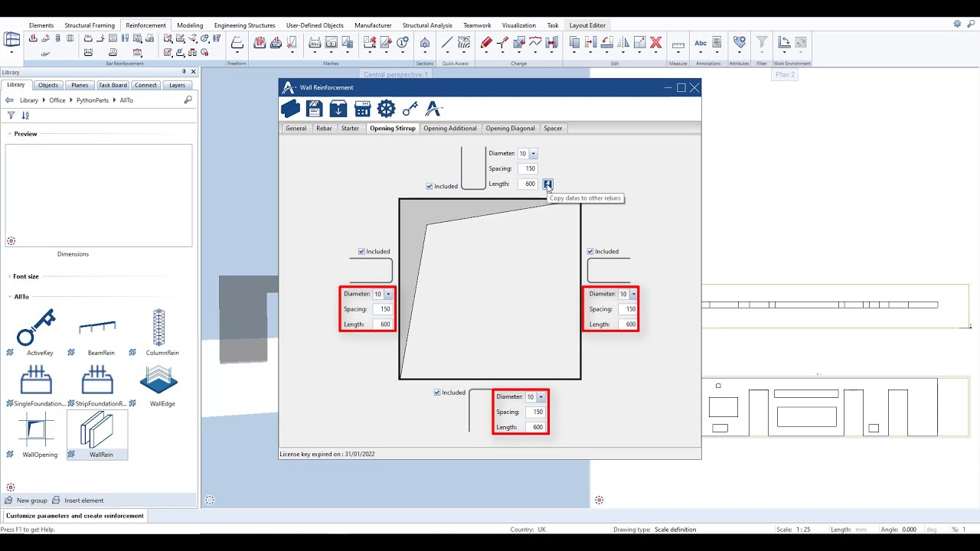The image size is (980, 551).
Task: Click the Abc annotation text tool
Action: click(701, 43)
